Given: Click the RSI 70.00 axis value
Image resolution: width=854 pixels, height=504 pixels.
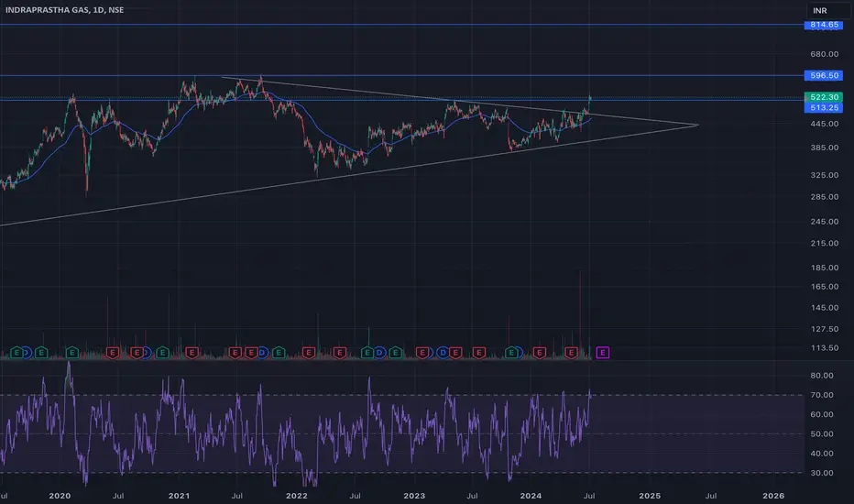Looking at the screenshot, I should pyautogui.click(x=822, y=395).
